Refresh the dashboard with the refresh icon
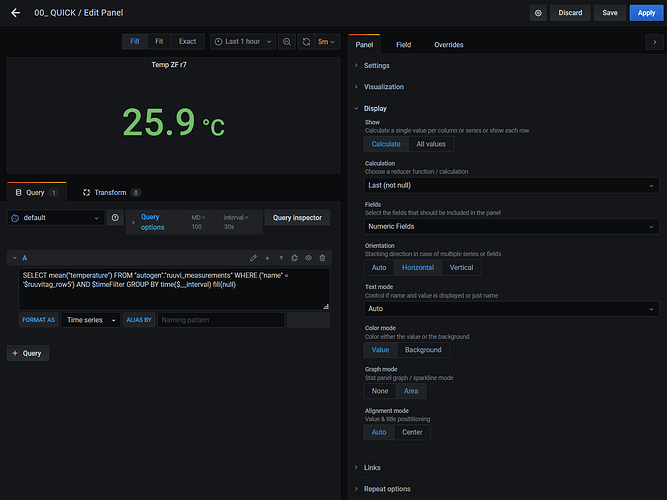667x500 pixels. coord(306,41)
